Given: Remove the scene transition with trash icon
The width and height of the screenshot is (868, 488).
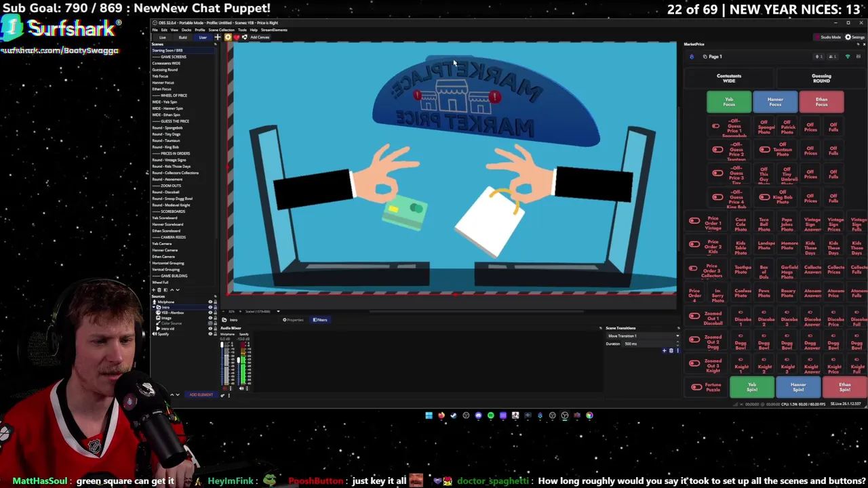Looking at the screenshot, I should pos(671,350).
